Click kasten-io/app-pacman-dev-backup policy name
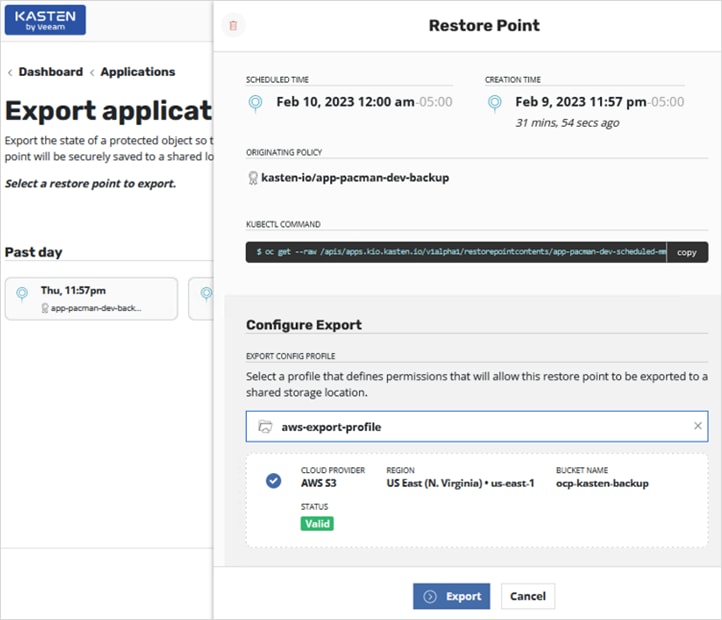This screenshot has width=722, height=620. click(x=355, y=178)
